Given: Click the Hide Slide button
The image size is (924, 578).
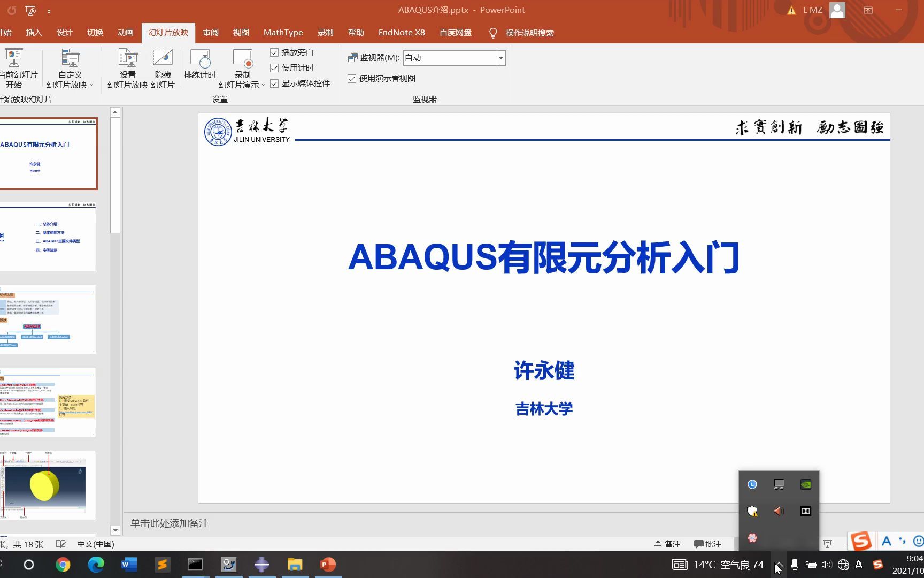Looking at the screenshot, I should click(163, 69).
